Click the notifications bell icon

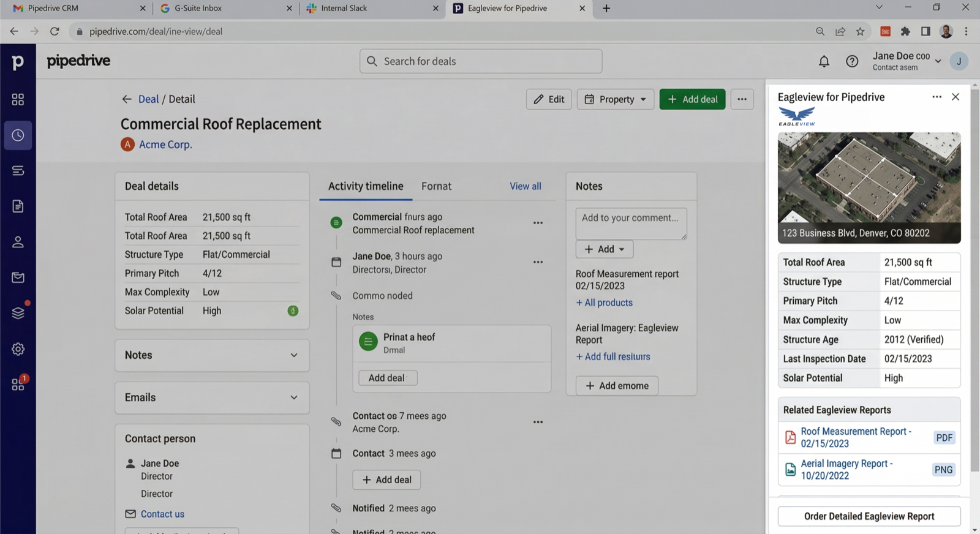point(824,61)
